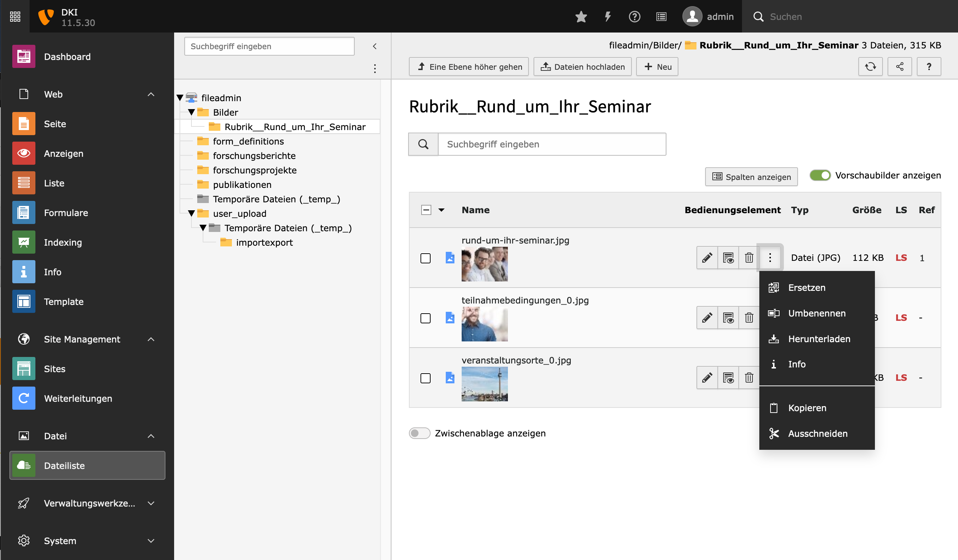This screenshot has height=560, width=958.
Task: Click the file list search field
Action: pyautogui.click(x=551, y=145)
